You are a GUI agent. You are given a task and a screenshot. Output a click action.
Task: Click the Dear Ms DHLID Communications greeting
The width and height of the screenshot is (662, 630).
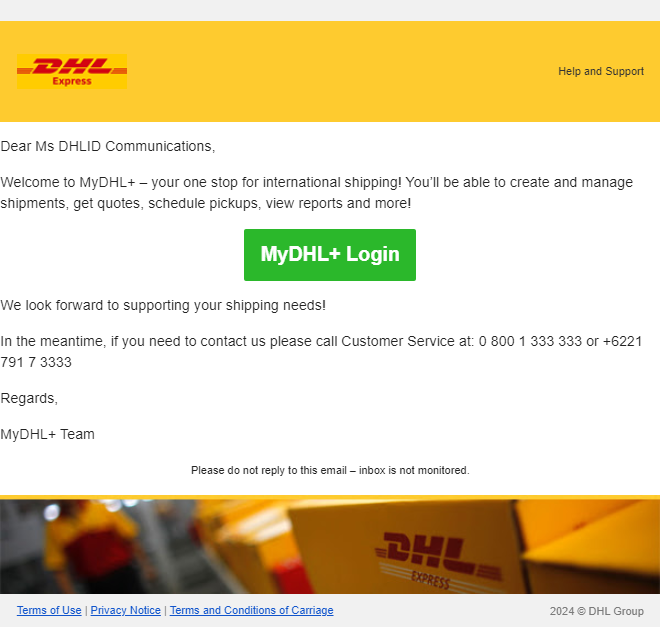tap(108, 147)
